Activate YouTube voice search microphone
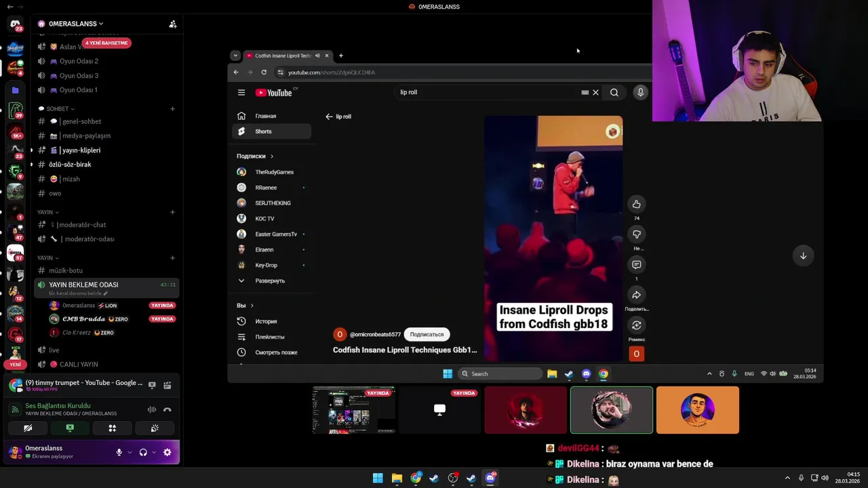The image size is (868, 488). coord(640,92)
